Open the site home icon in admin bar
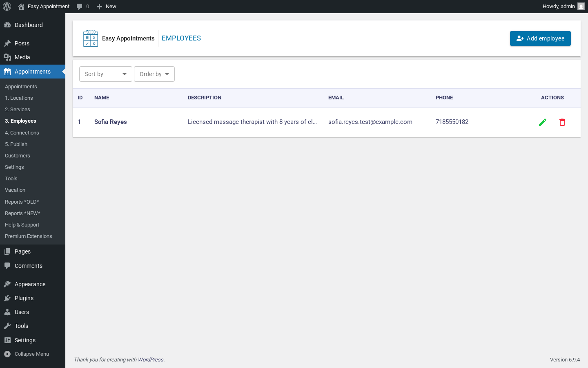 21,7
